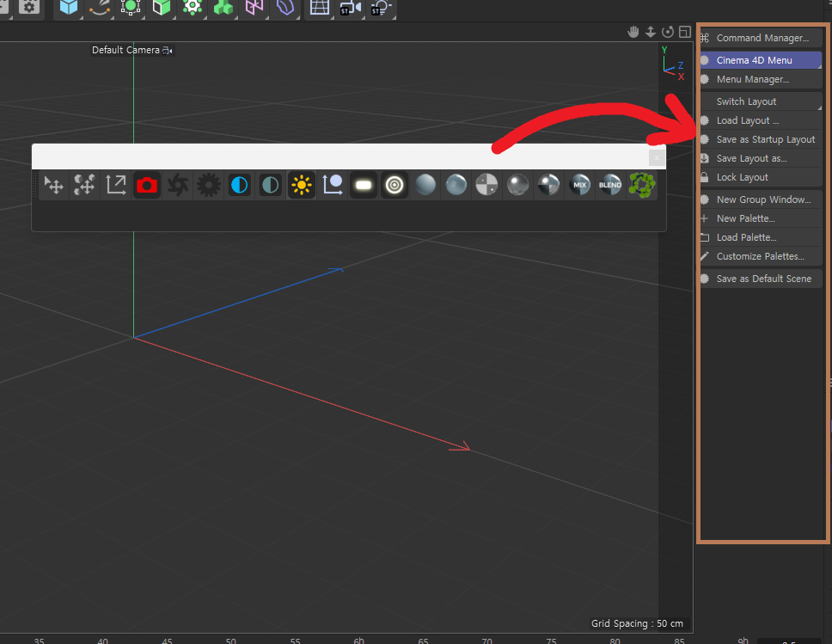Choose Save as Startup Layout
Viewport: 832px width, 644px height.
pyautogui.click(x=765, y=139)
